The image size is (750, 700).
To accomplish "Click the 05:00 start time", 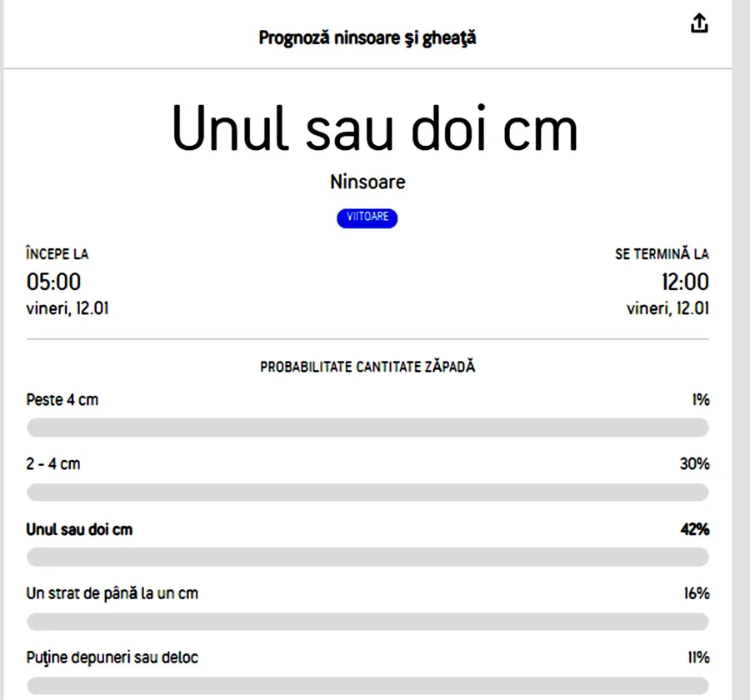I will click(x=54, y=282).
